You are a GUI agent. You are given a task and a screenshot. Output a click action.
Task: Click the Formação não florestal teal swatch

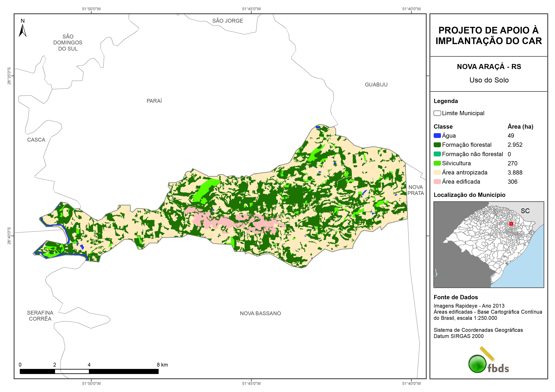pos(437,154)
